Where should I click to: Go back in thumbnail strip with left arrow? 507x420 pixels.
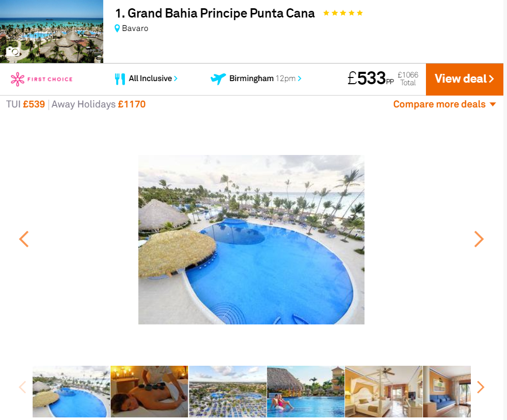tap(22, 387)
